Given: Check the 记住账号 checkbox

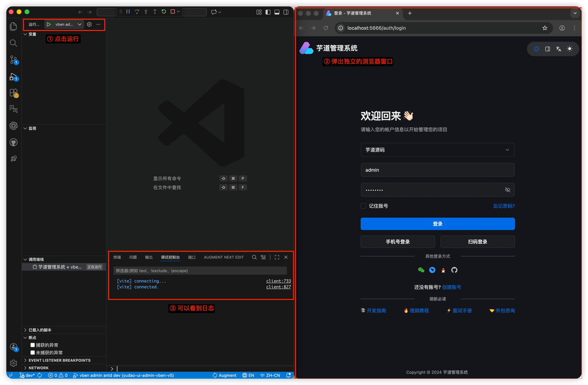Looking at the screenshot, I should tap(363, 206).
